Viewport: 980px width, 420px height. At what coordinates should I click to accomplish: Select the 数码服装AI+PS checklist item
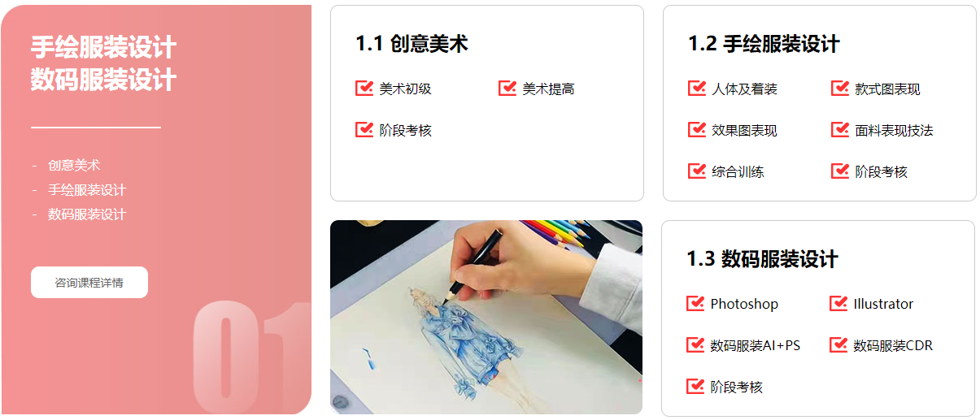point(743,345)
